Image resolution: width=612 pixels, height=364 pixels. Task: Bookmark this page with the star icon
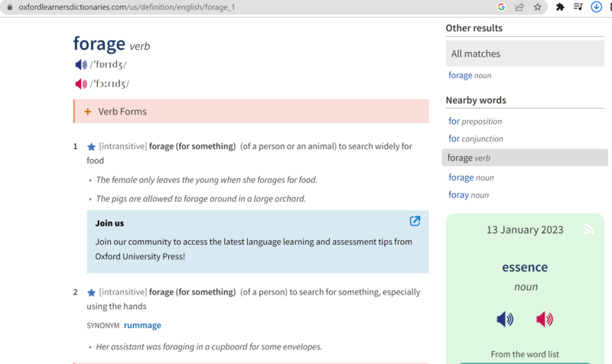tap(538, 7)
